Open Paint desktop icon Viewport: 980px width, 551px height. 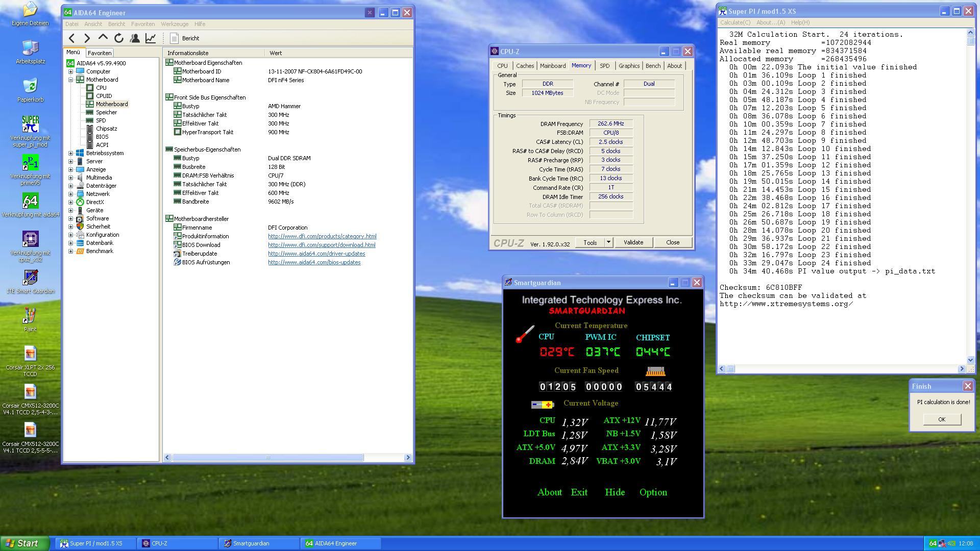[x=30, y=319]
